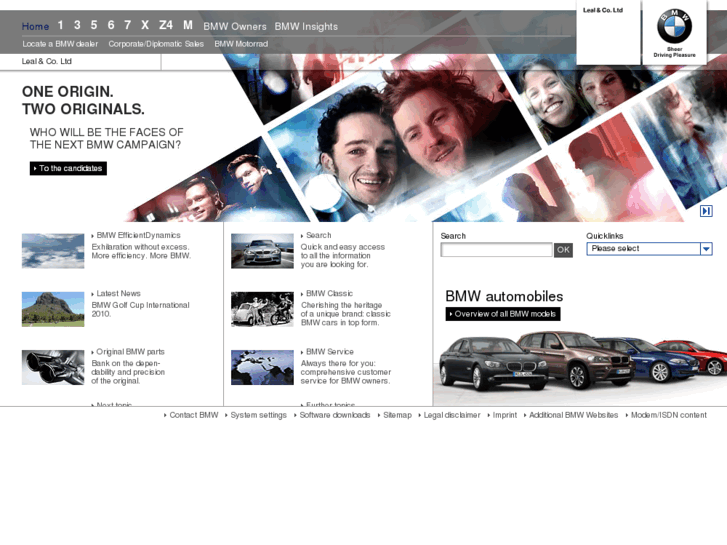
Task: Open the BMW Service heading link
Action: 330,352
